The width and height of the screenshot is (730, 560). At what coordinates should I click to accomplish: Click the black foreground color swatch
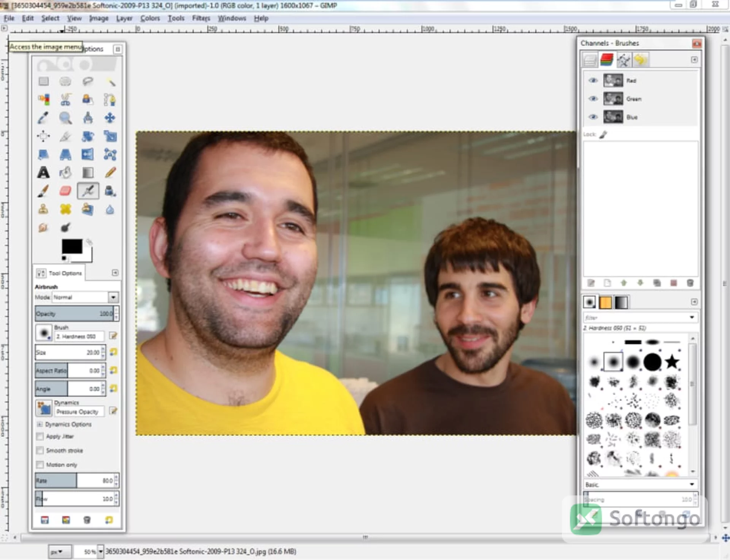(x=72, y=246)
